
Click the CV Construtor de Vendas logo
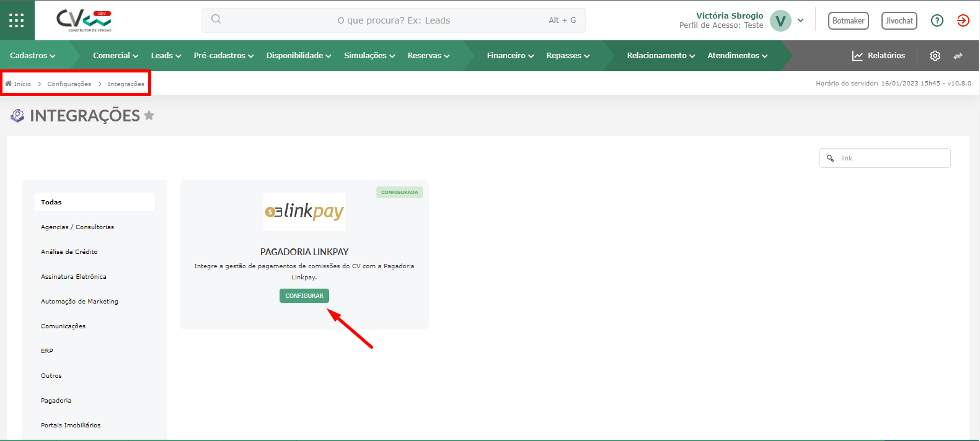pos(84,20)
